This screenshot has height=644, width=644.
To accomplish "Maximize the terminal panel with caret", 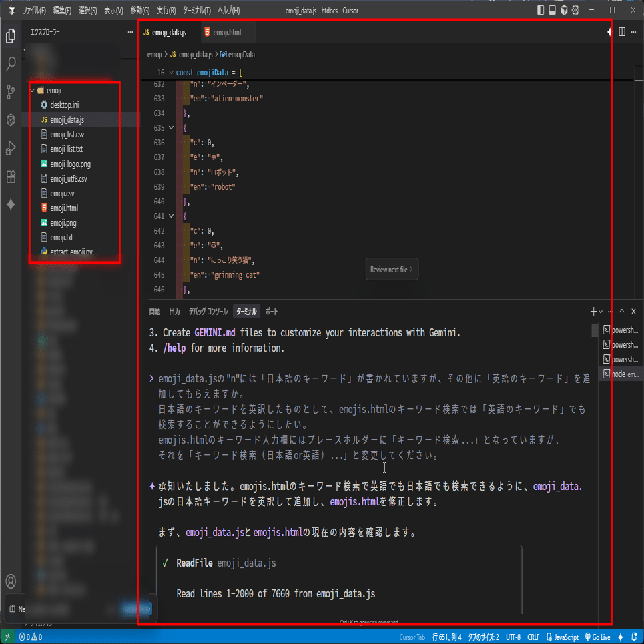I will coord(622,311).
